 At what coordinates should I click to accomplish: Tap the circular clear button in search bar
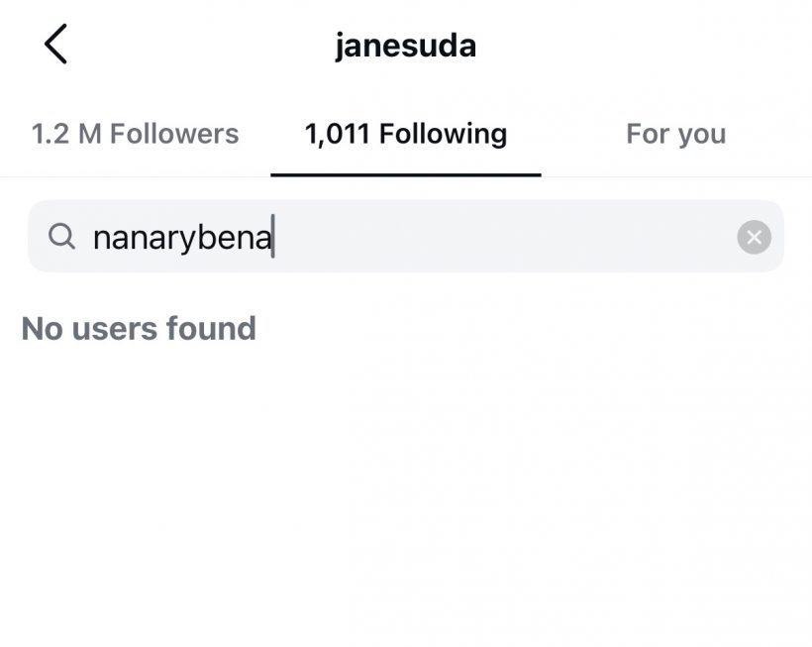(x=754, y=236)
